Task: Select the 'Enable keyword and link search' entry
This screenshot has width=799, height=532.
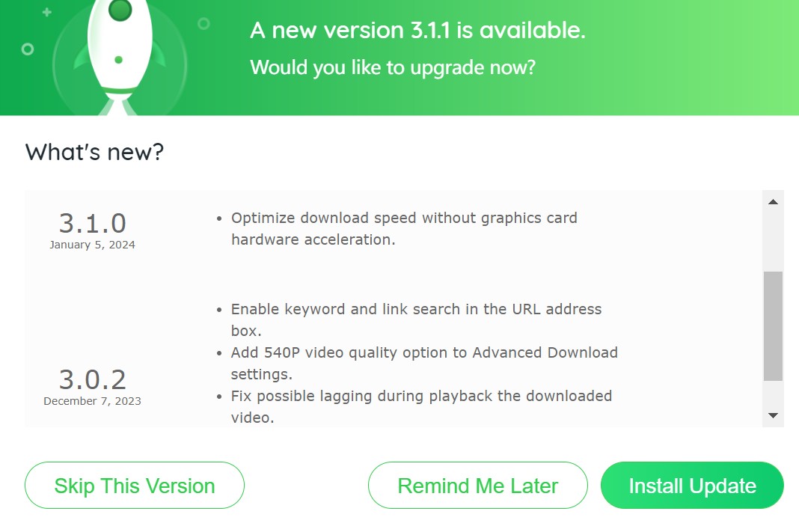Action: coord(408,319)
